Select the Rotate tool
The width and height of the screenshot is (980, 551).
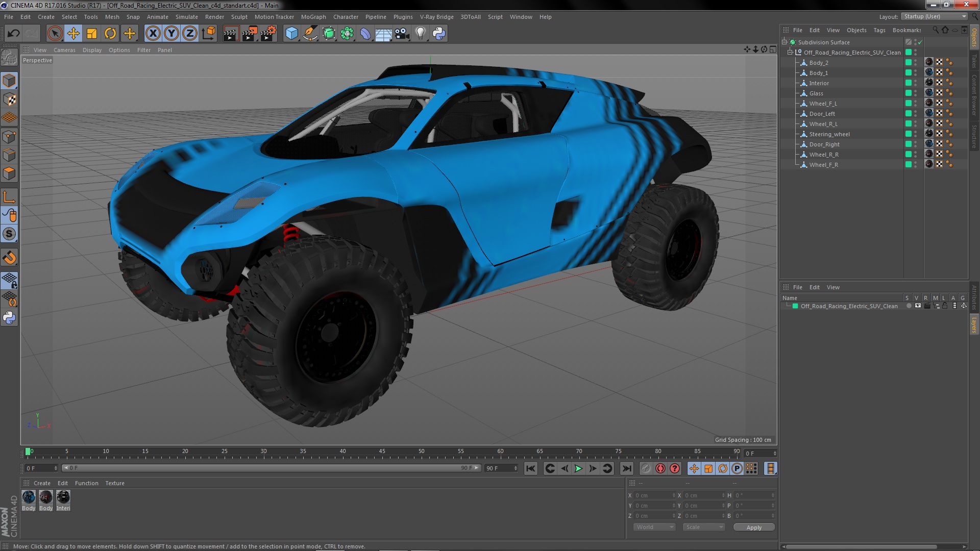coord(110,34)
